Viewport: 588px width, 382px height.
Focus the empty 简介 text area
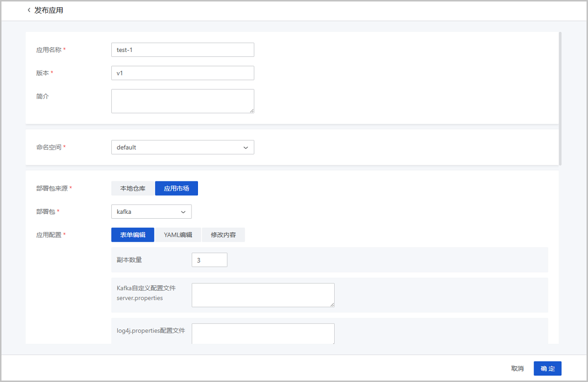pyautogui.click(x=182, y=101)
